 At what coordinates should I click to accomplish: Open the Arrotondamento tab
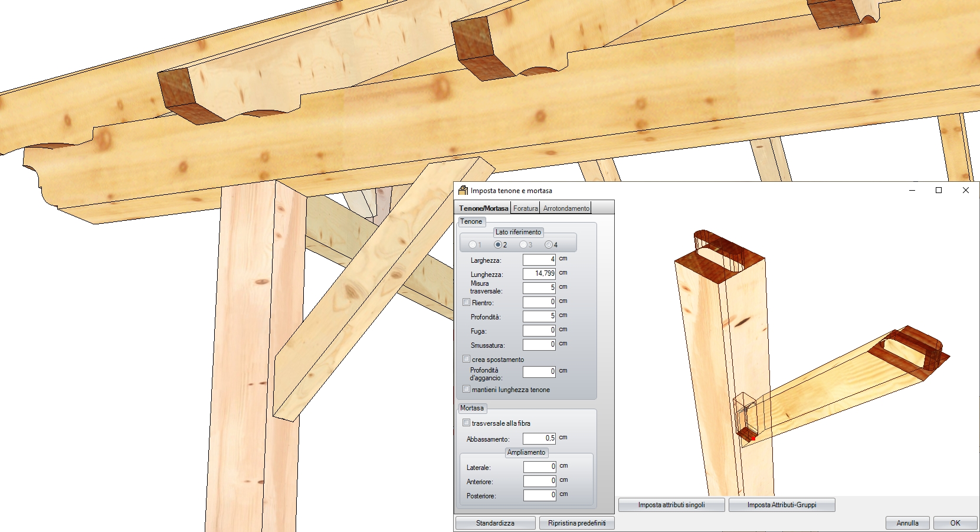pyautogui.click(x=566, y=208)
